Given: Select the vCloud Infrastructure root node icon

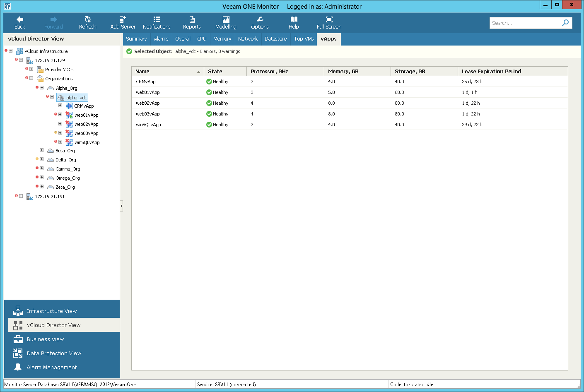Looking at the screenshot, I should [19, 51].
